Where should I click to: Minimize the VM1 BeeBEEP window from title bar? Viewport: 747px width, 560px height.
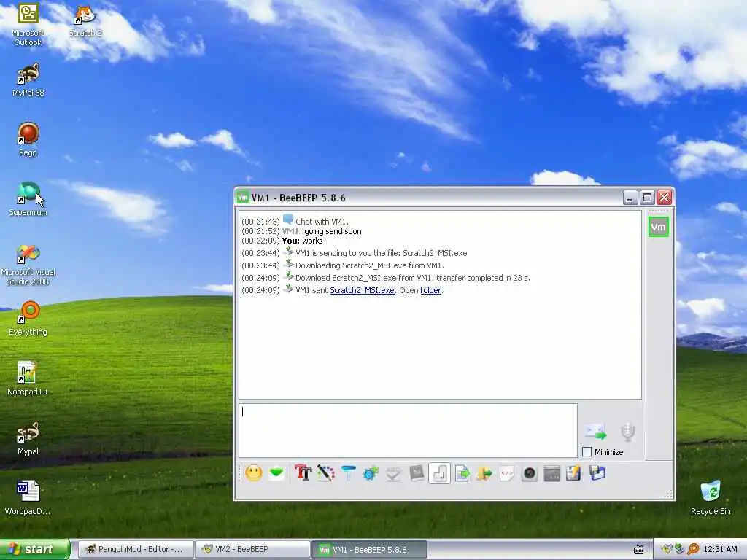pyautogui.click(x=630, y=197)
